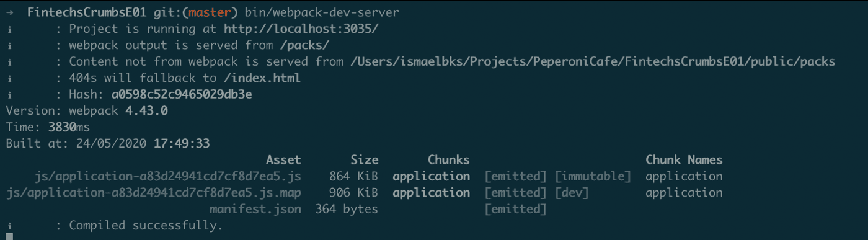The image size is (868, 240).
Task: Click the info icon beside Project is running
Action: tap(9, 29)
